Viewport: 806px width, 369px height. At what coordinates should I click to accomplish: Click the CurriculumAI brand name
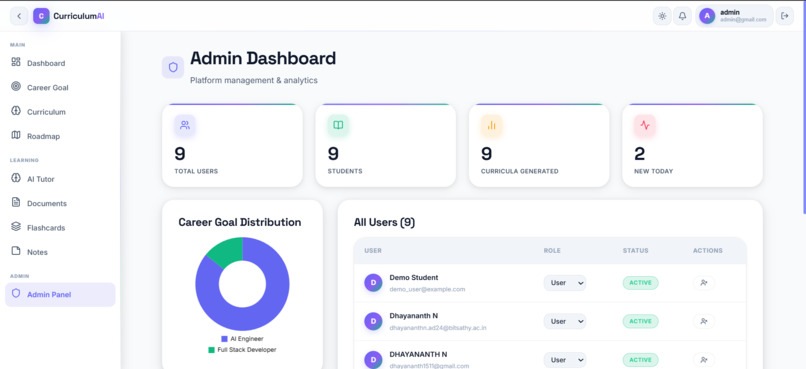click(x=79, y=16)
